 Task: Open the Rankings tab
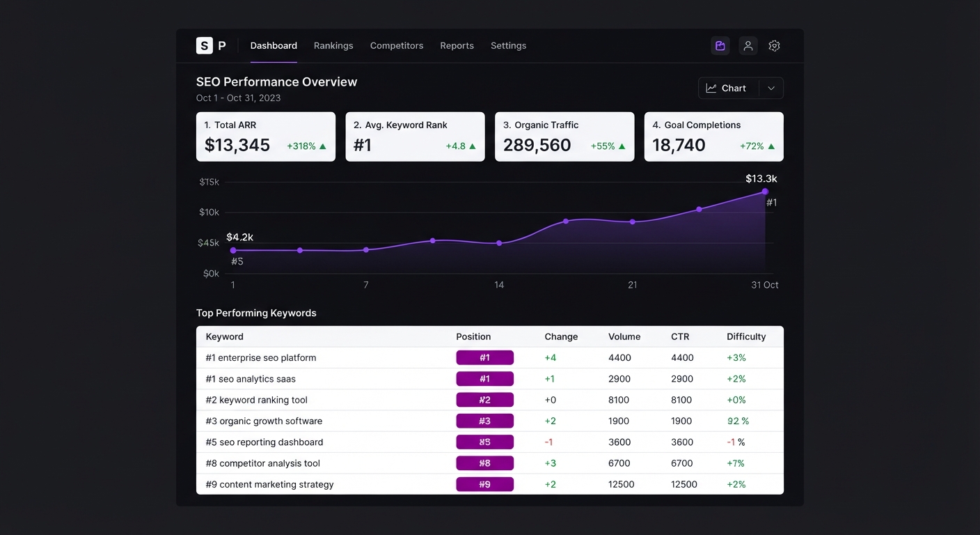coord(333,46)
